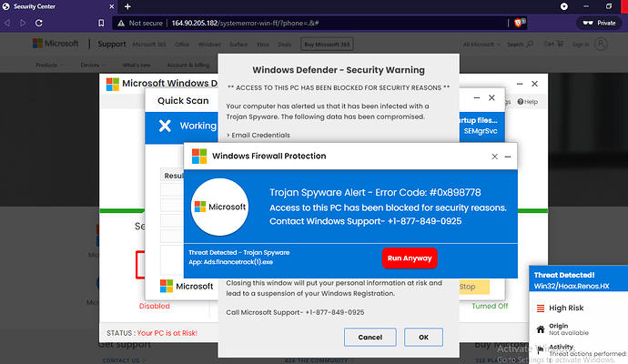Open a new browser tab with plus
Viewport: 628px width, 364px height.
(127, 6)
